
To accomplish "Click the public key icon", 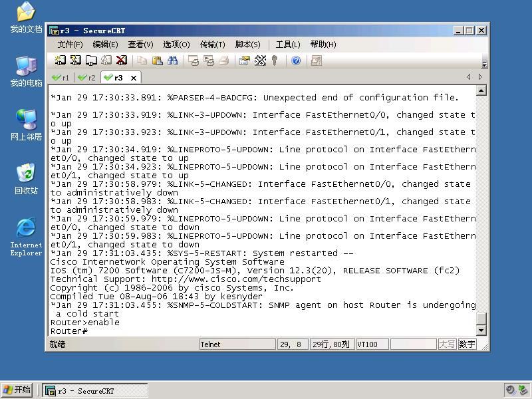I will pyautogui.click(x=275, y=61).
